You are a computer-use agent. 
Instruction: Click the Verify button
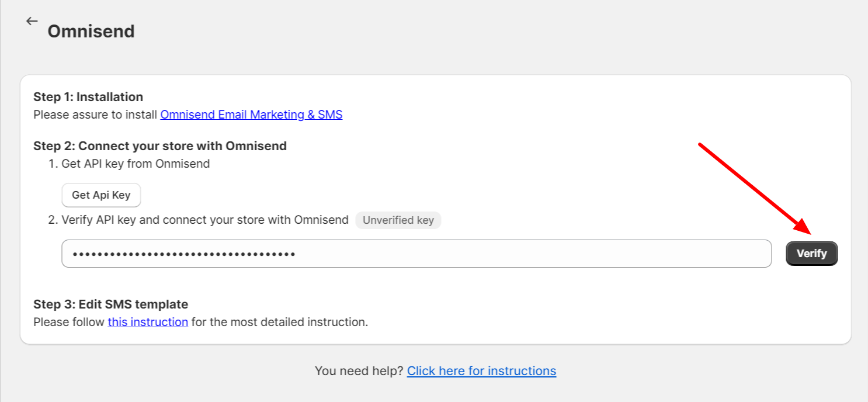pyautogui.click(x=811, y=254)
